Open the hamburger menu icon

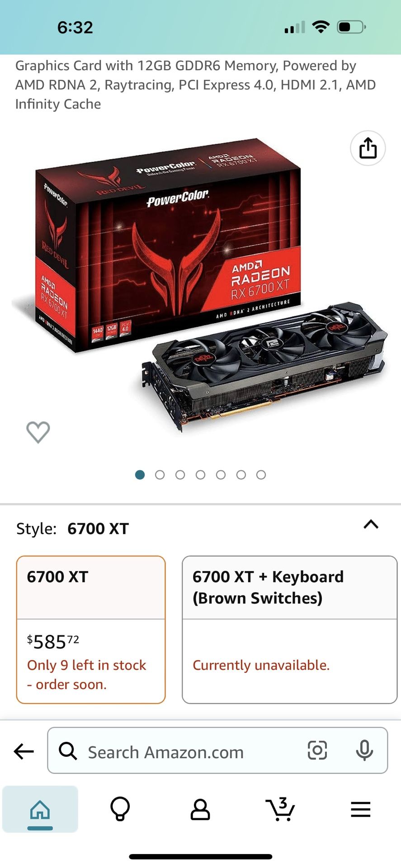coord(360,809)
